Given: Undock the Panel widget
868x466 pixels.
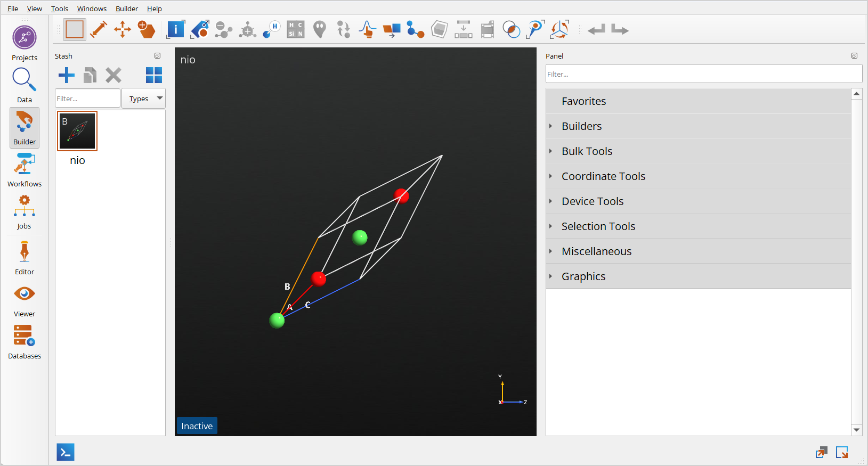Looking at the screenshot, I should 855,56.
